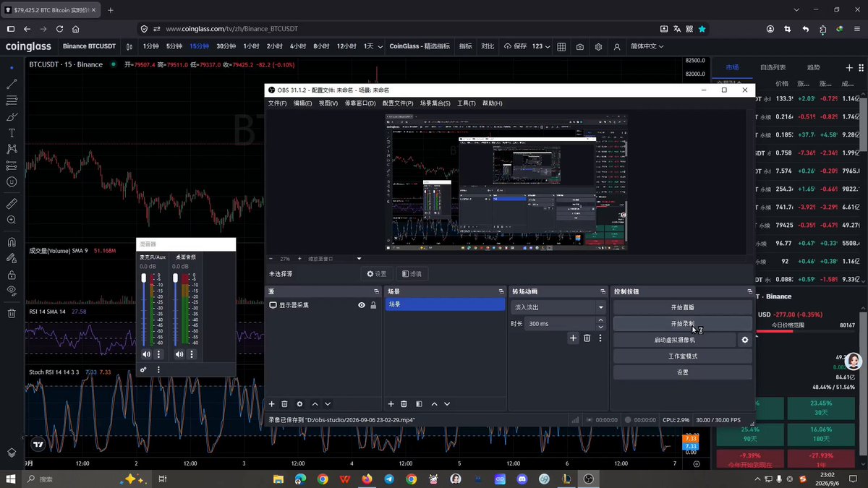This screenshot has height=488, width=868.
Task: Expand the 1天 more timeframes dropdown
Action: (x=380, y=46)
